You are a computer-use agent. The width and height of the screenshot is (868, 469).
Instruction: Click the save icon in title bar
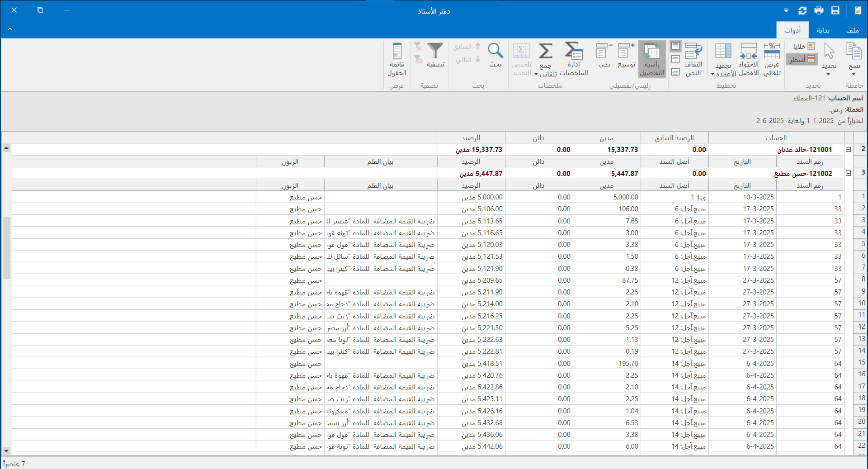click(x=835, y=10)
